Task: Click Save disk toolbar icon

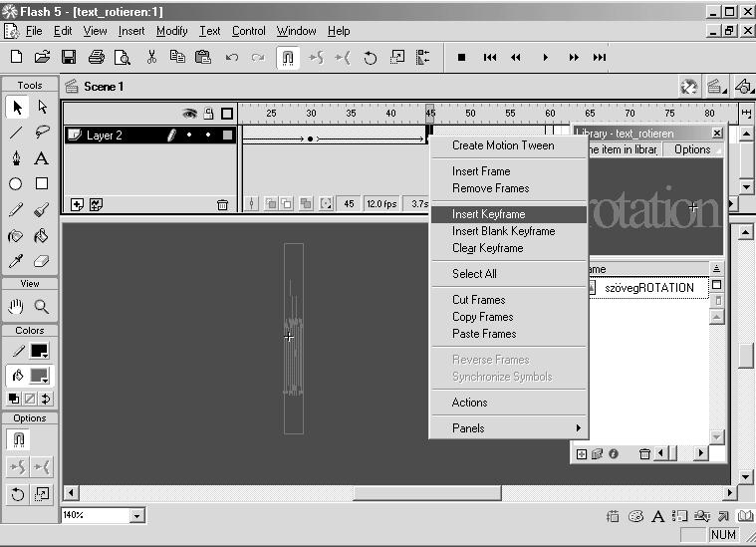Action: (69, 57)
